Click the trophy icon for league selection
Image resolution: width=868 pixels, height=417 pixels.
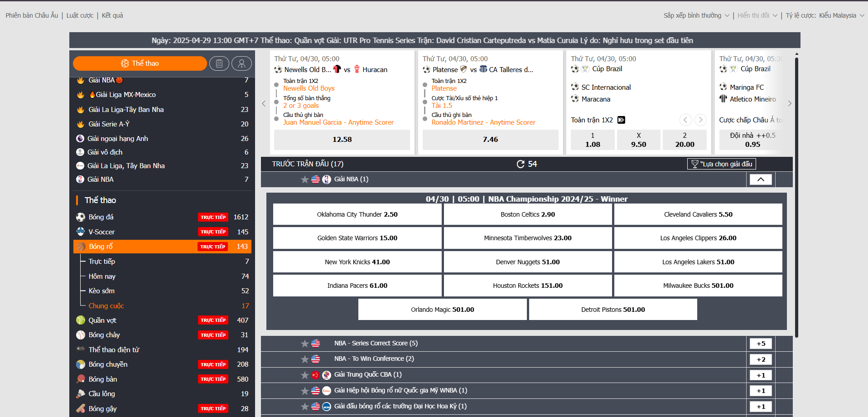click(694, 164)
